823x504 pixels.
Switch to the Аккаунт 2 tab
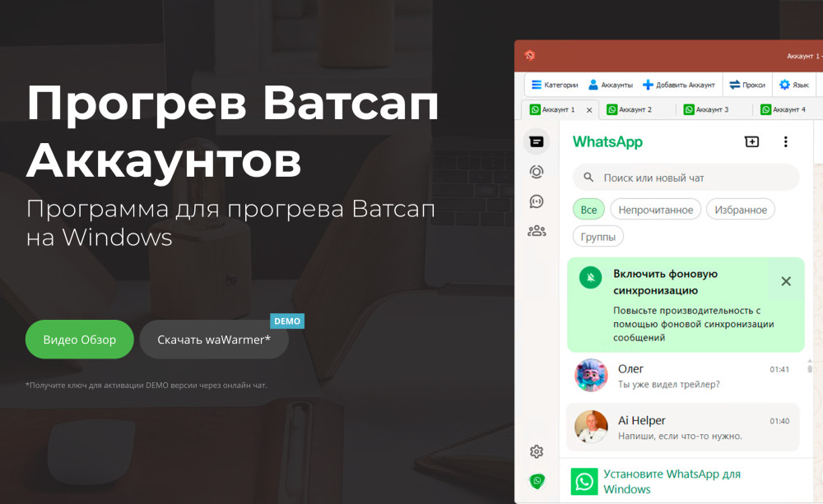(629, 109)
